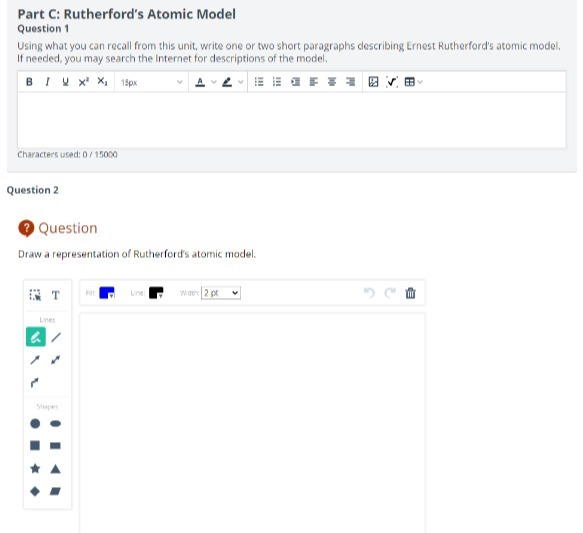Select the ellipse shape tool

pyautogui.click(x=55, y=423)
